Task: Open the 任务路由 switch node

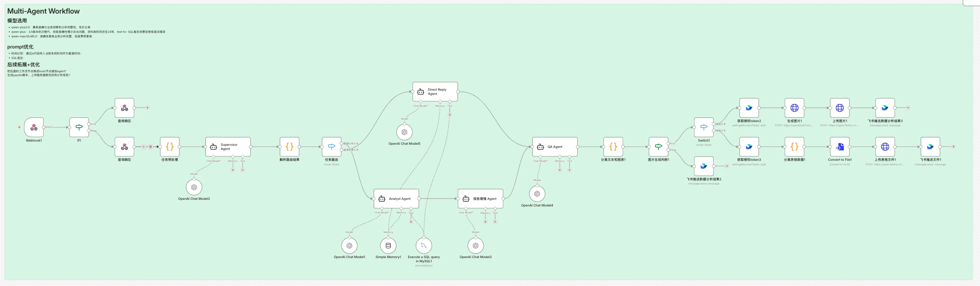Action: 331,146
